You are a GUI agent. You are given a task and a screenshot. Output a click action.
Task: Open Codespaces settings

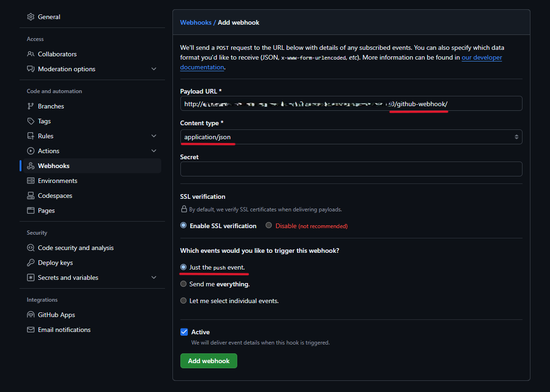(92, 196)
